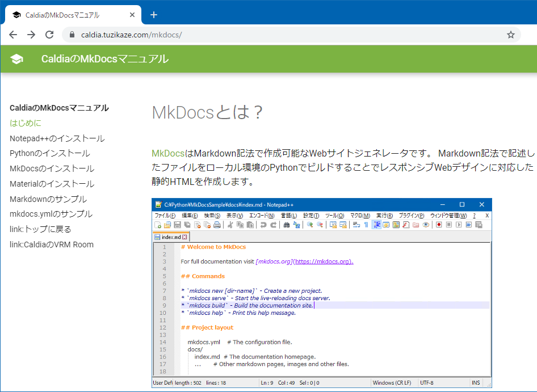Viewport: 537px width, 392px height.
Task: Follow the green MkDocs link in paragraph
Action: 168,153
